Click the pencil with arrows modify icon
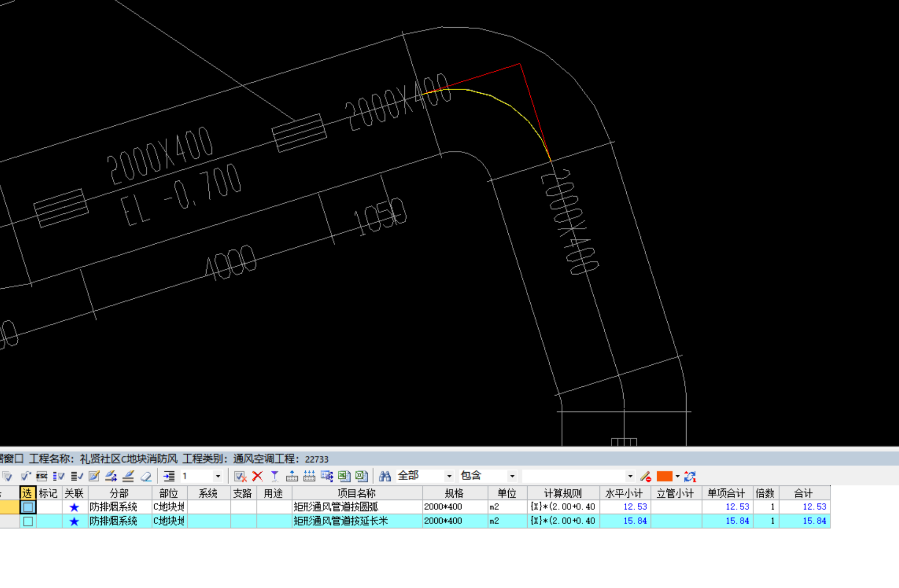This screenshot has width=899, height=588. tap(111, 476)
